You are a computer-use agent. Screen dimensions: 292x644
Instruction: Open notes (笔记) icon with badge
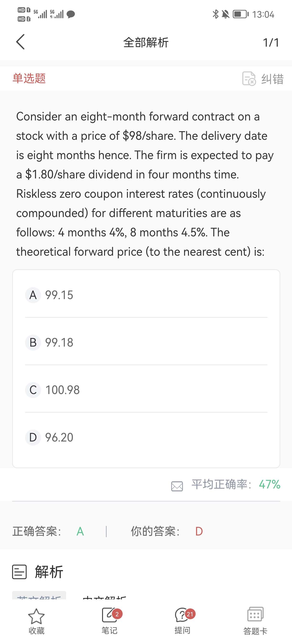tap(109, 615)
